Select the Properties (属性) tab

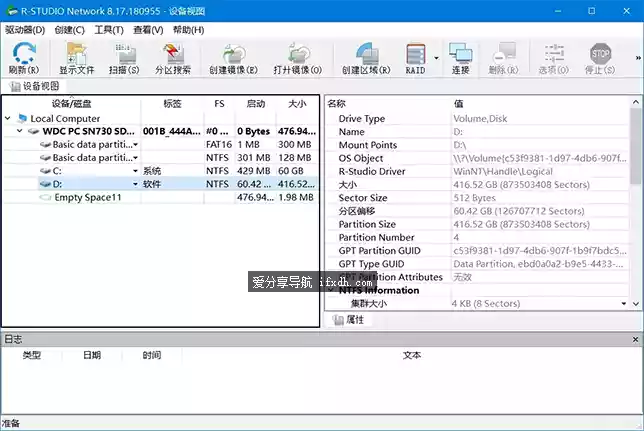click(x=349, y=320)
